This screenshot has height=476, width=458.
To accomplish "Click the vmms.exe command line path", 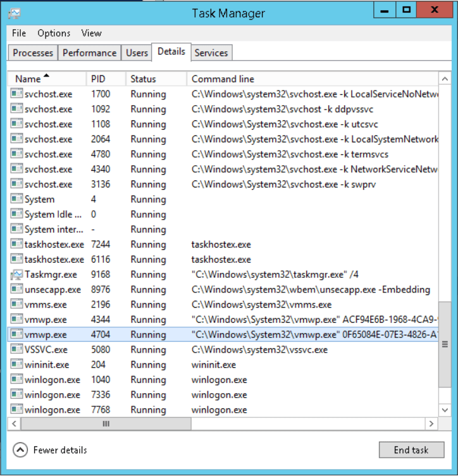I will pyautogui.click(x=261, y=304).
